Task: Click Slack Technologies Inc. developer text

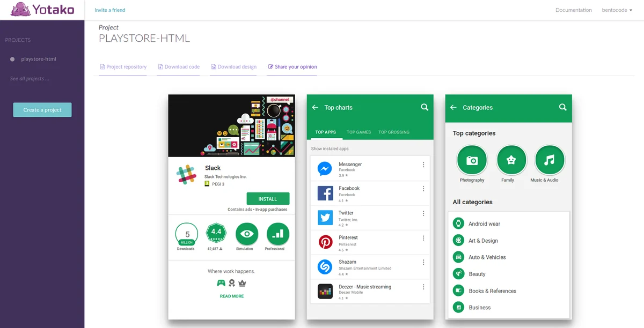Action: [226, 177]
